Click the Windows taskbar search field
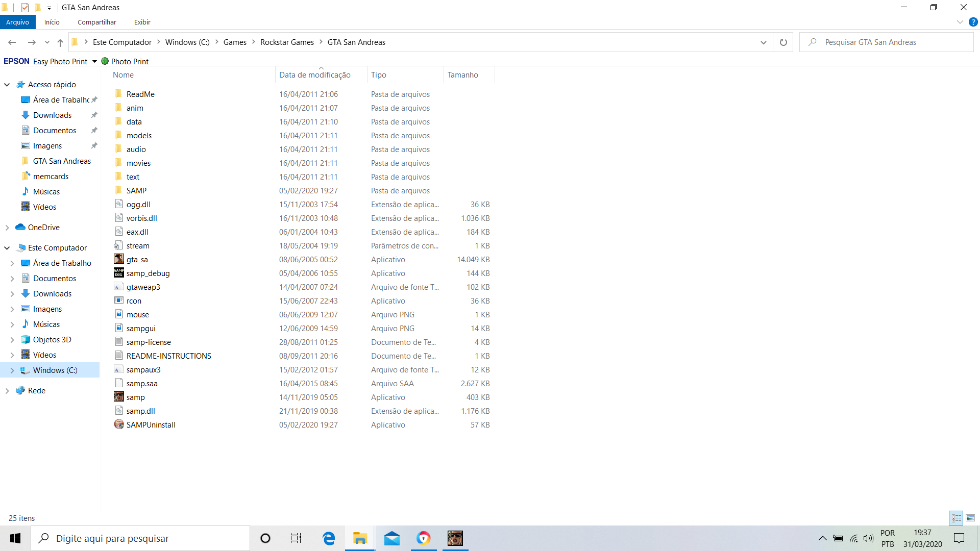 coord(140,538)
